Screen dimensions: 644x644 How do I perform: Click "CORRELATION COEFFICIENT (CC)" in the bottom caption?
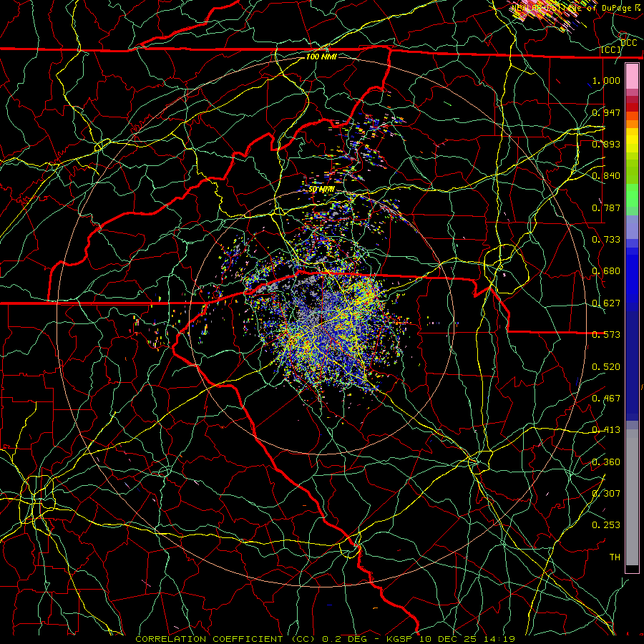(225, 639)
